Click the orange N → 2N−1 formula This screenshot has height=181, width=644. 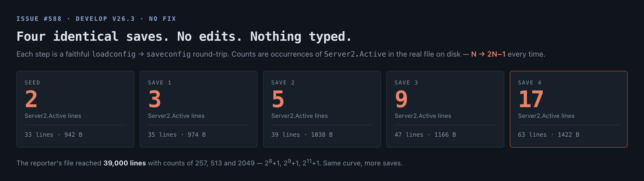pos(488,54)
